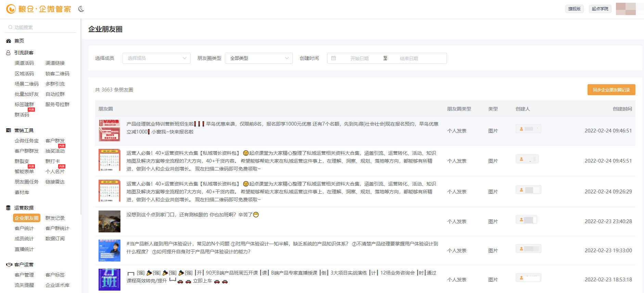Open 客户管理 menu item
This screenshot has height=293, width=644.
click(24, 275)
